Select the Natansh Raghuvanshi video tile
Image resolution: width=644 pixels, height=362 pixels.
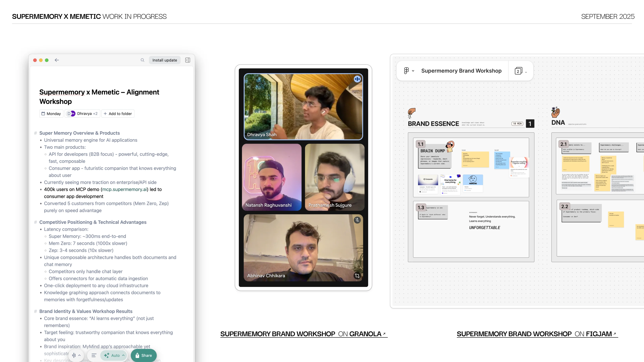pyautogui.click(x=272, y=177)
